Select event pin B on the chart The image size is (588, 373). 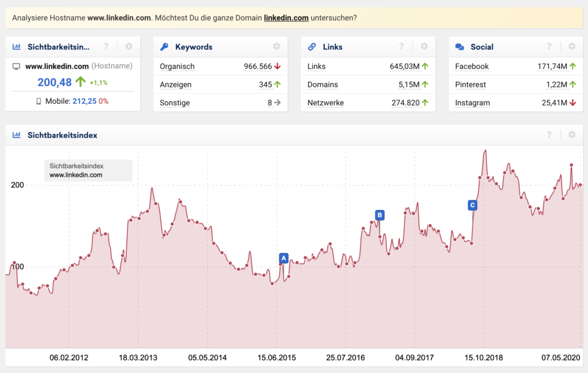pos(379,215)
